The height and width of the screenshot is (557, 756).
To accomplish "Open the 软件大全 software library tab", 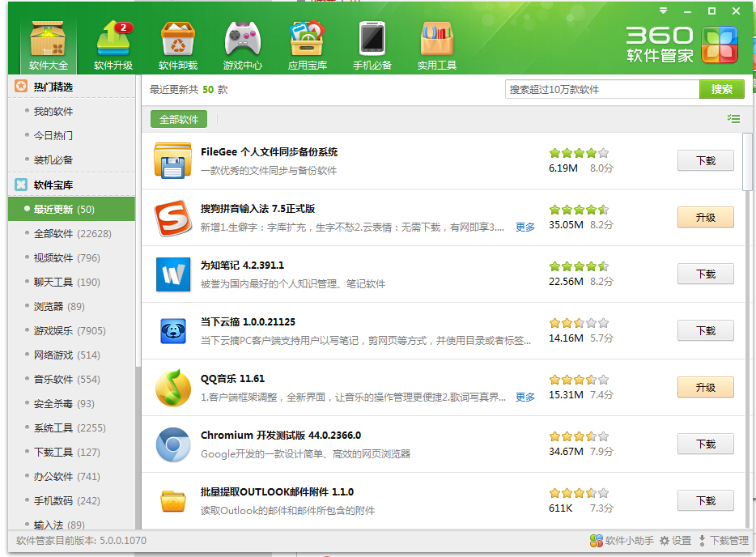I will click(49, 47).
